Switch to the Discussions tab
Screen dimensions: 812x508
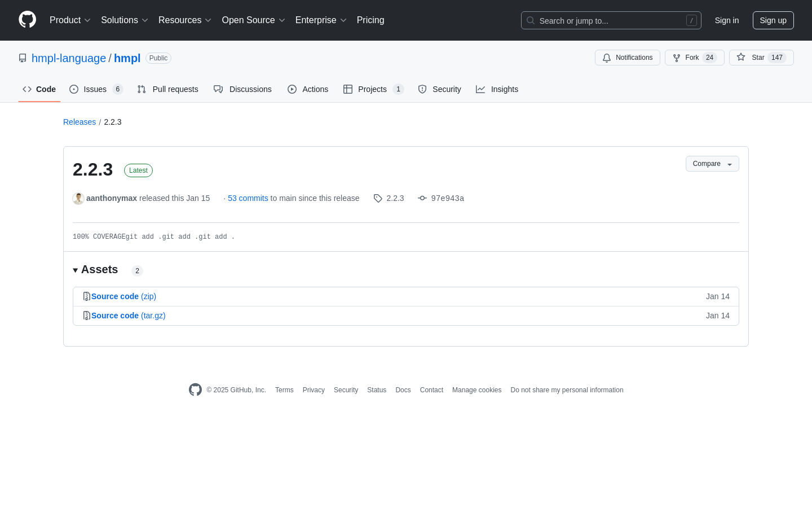coord(243,89)
